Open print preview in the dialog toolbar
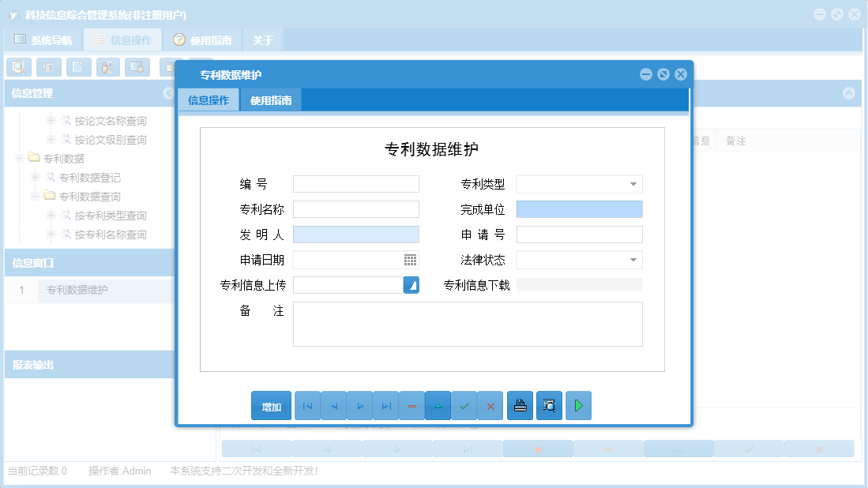 tap(549, 405)
